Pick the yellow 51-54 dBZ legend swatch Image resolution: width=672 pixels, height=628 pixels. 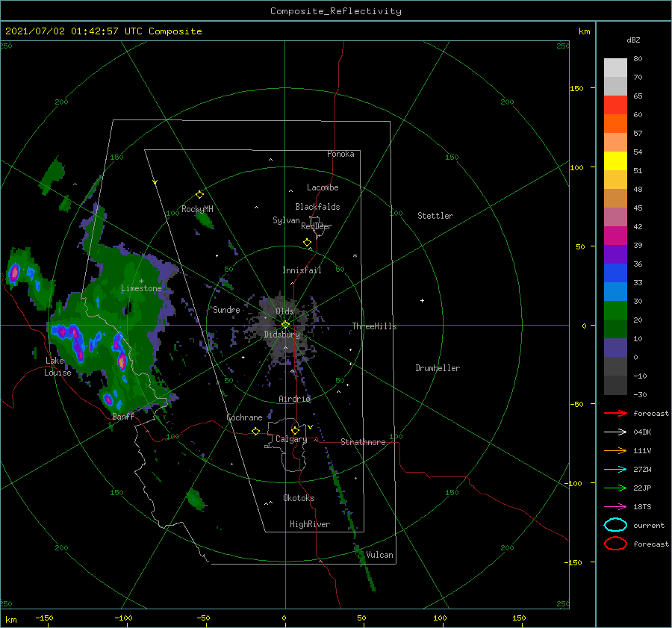tap(615, 161)
